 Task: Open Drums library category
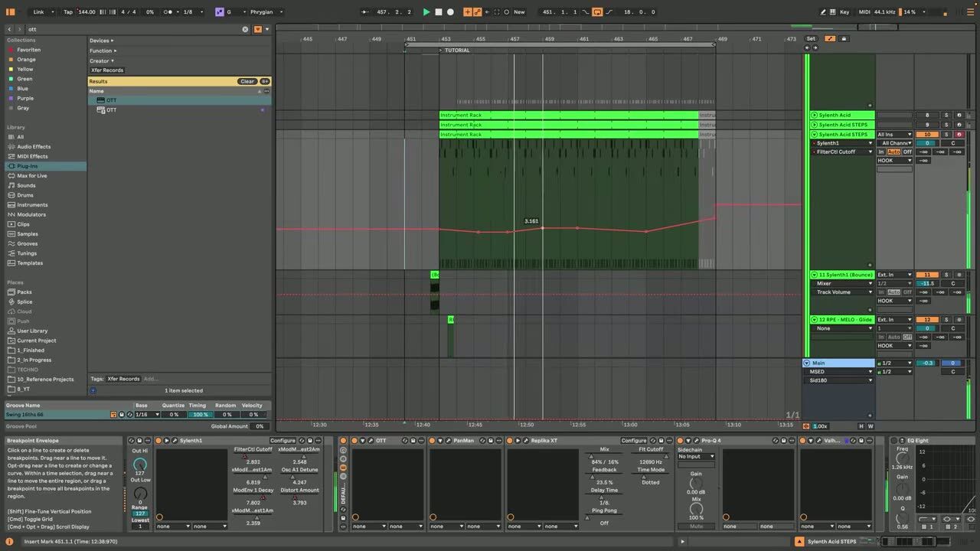tap(25, 195)
